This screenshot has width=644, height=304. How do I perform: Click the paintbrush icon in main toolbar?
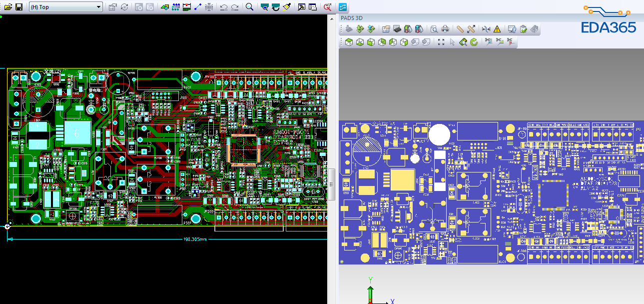287,7
